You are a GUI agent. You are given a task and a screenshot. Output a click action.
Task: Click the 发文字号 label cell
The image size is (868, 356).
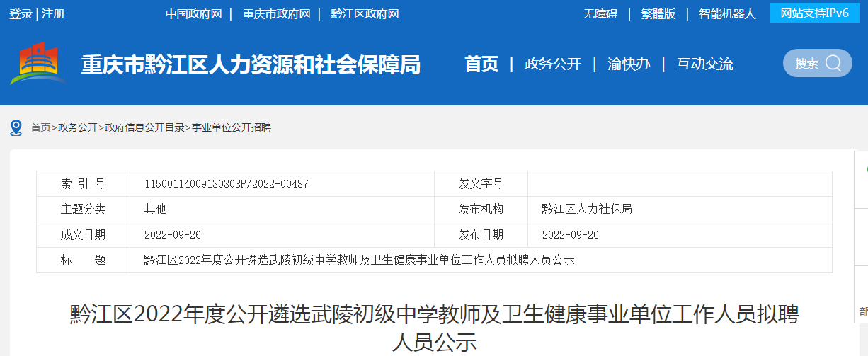point(481,184)
